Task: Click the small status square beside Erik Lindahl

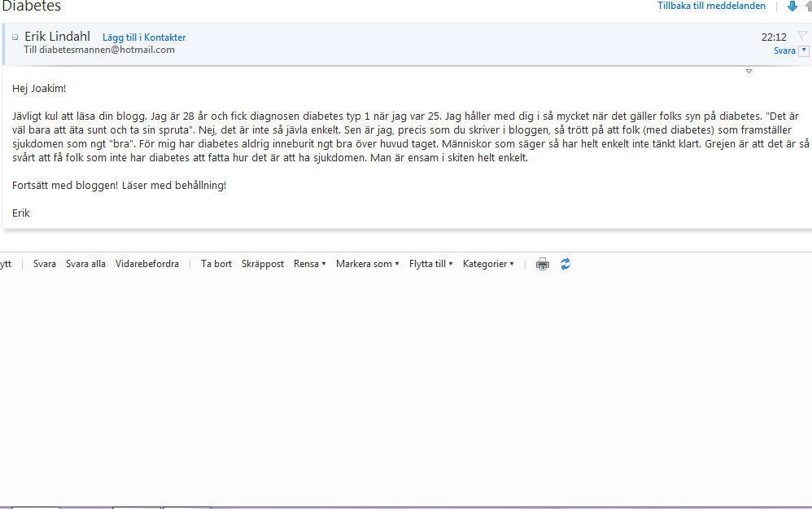Action: coord(15,37)
